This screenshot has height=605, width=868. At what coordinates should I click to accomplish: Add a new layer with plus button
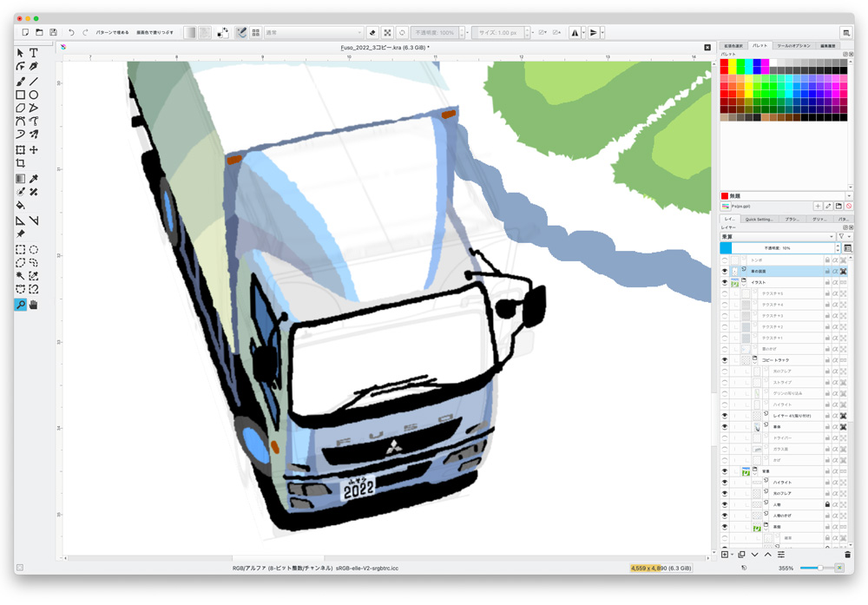click(x=725, y=555)
